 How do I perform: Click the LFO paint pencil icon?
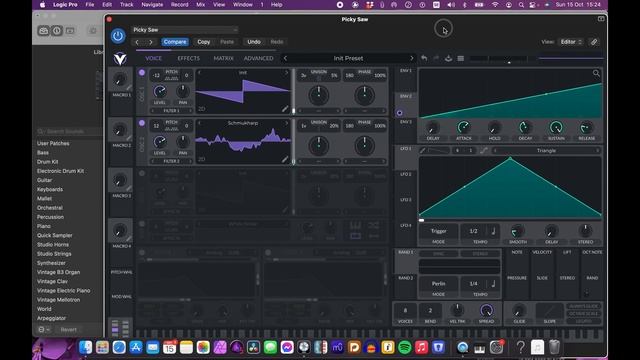423,151
